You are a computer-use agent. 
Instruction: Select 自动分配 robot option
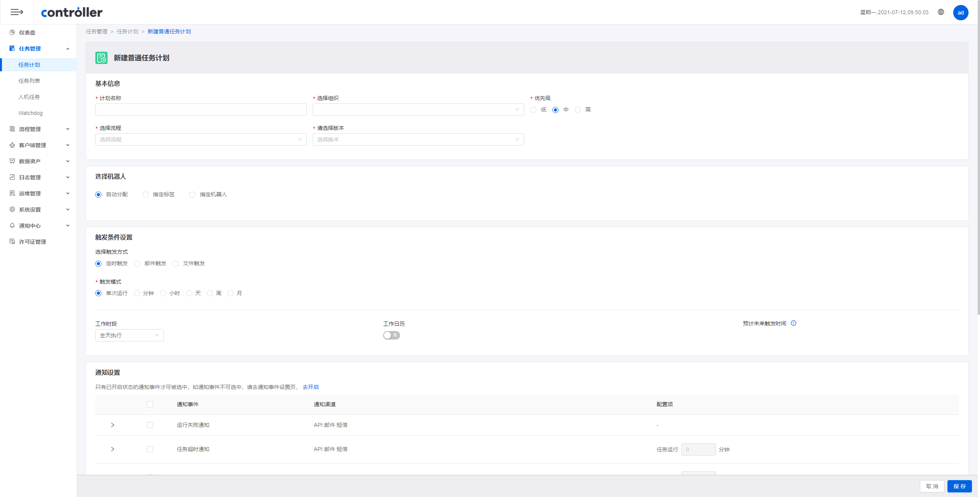point(98,195)
